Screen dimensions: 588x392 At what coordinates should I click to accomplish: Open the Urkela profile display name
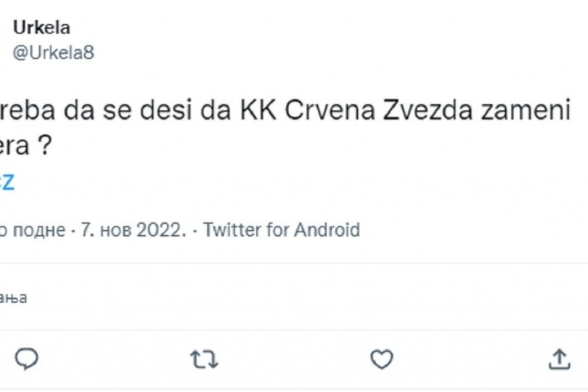(42, 28)
